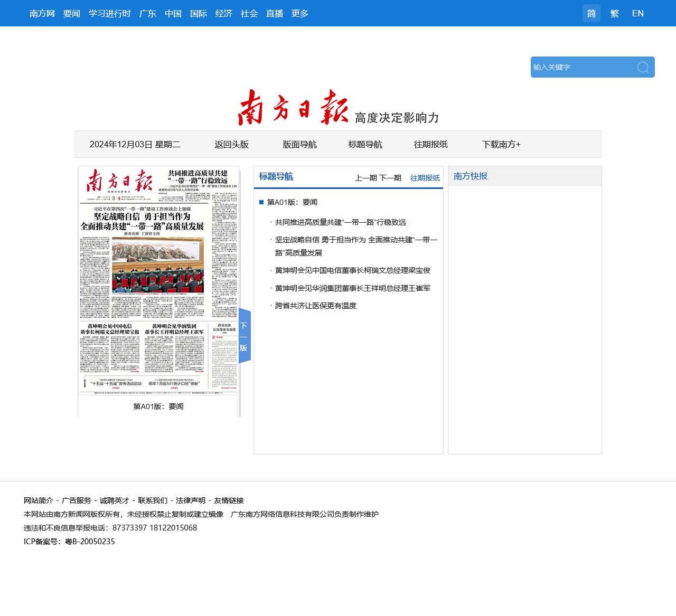Open 友情链接 footer link
Viewport: 676px width, 616px height.
(x=229, y=500)
